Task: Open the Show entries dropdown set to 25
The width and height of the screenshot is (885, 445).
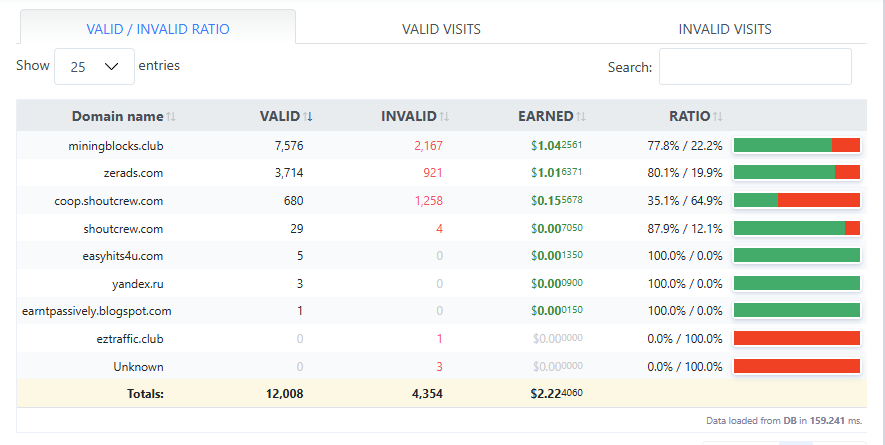Action: pos(94,67)
